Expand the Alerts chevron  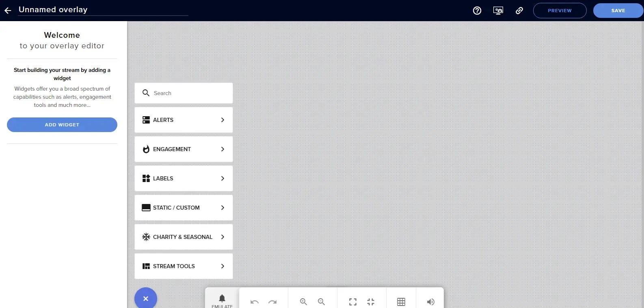223,120
